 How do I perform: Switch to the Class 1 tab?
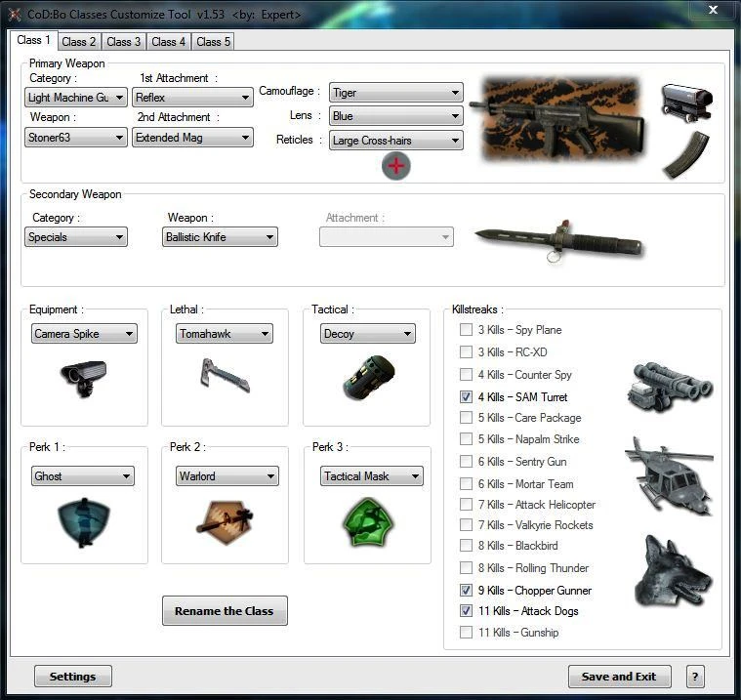[33, 40]
